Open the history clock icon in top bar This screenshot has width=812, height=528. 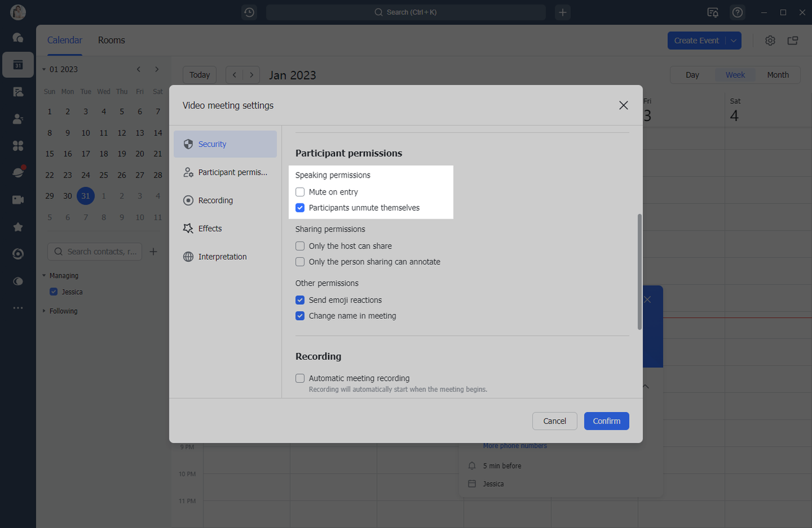coord(249,12)
